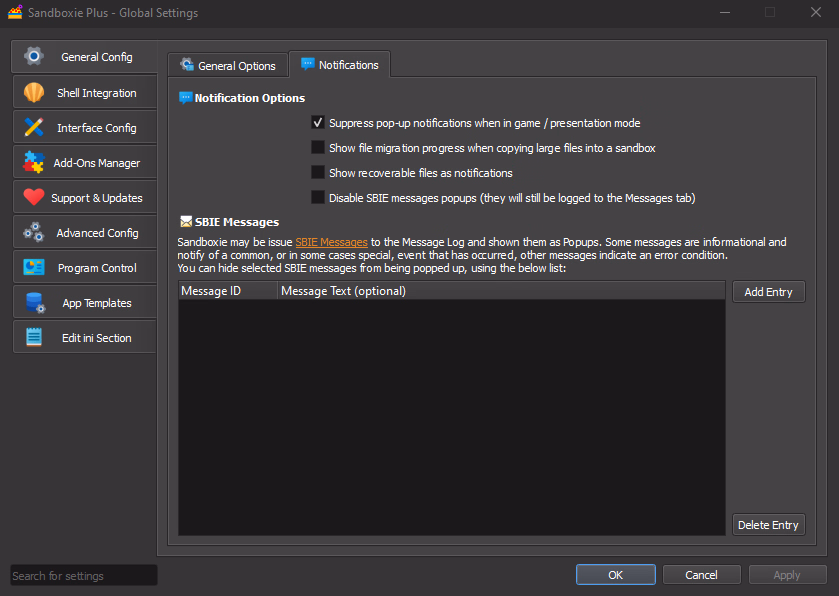The height and width of the screenshot is (596, 839).
Task: Click the Program Control icon
Action: (34, 268)
